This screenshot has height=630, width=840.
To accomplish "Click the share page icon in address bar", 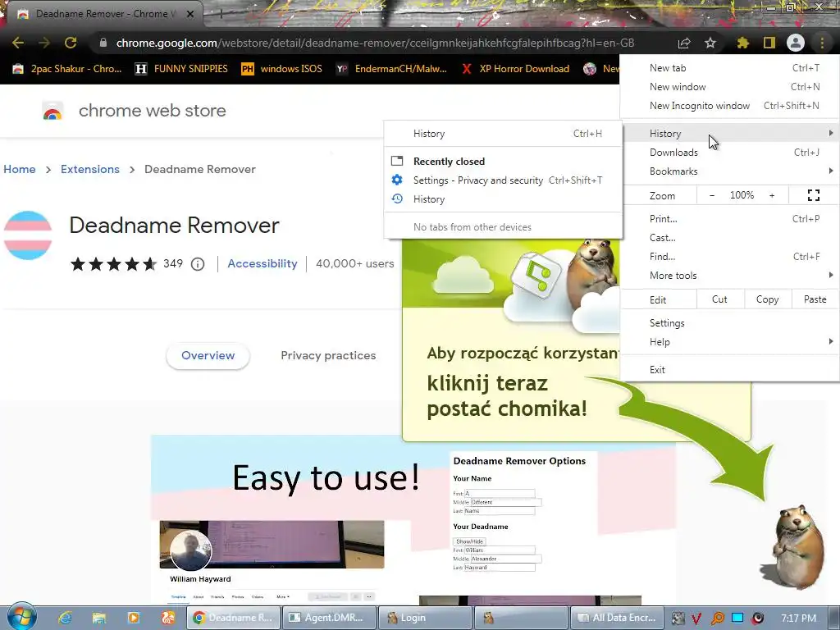I will (x=684, y=43).
